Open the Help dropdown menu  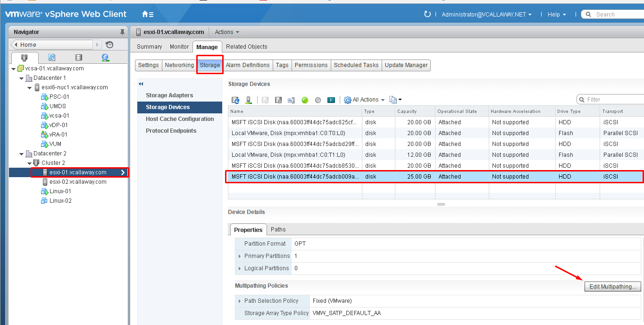557,15
